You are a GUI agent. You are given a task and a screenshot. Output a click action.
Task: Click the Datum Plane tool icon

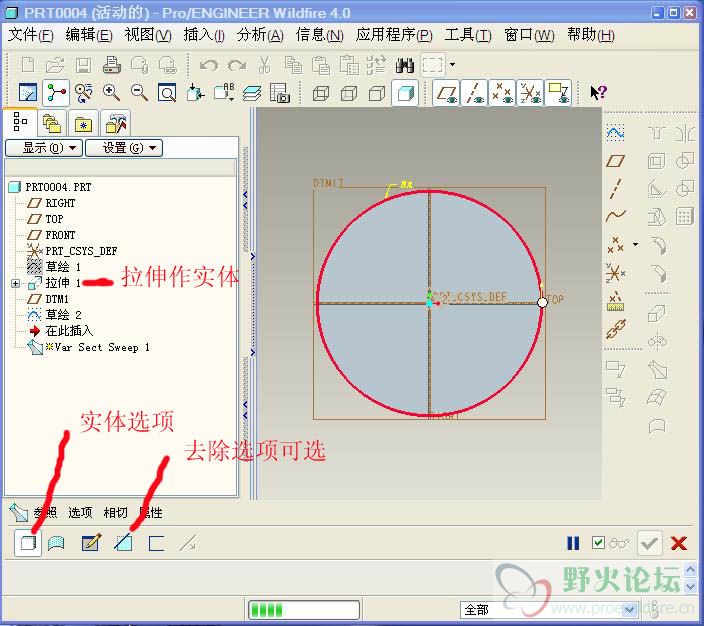(x=615, y=161)
